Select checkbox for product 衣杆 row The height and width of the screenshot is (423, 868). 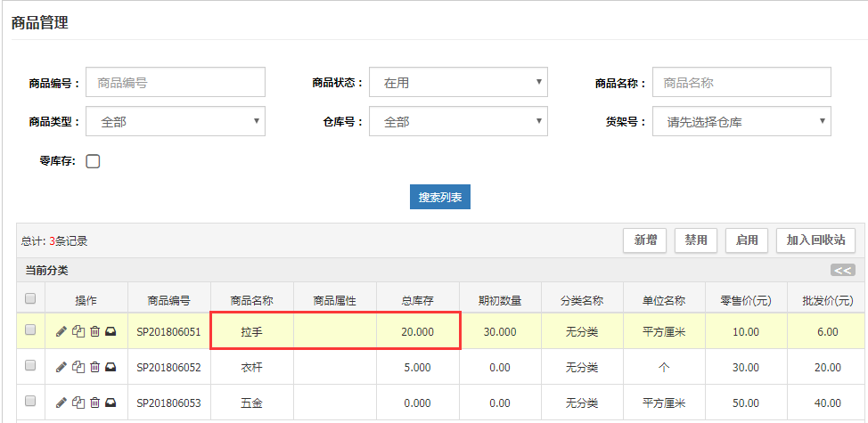(x=30, y=365)
